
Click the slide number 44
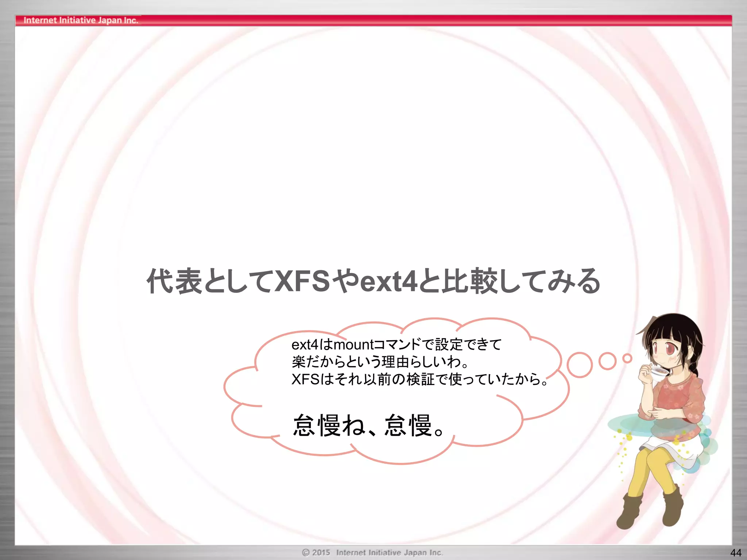coord(736,553)
